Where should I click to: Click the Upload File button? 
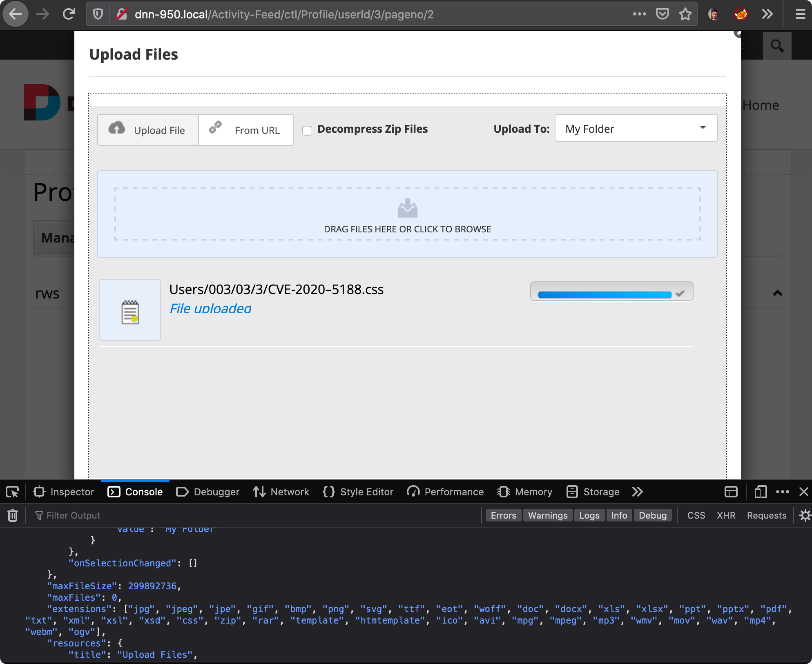click(x=148, y=130)
